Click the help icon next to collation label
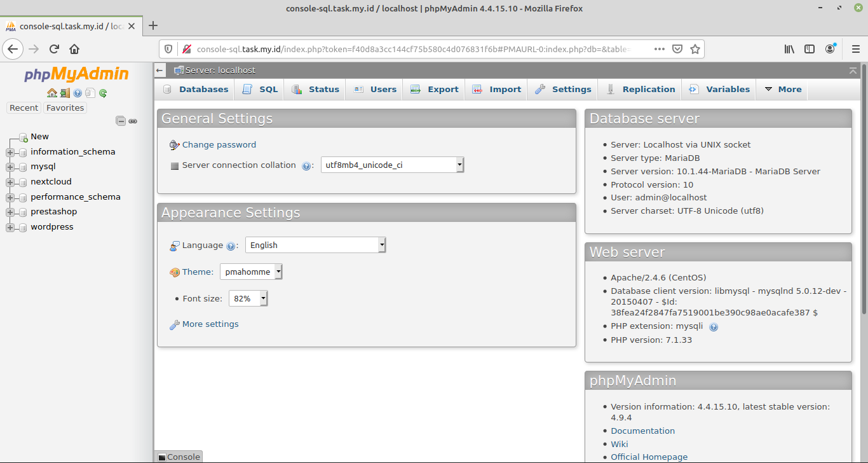Screen dimensions: 868x463 [x=306, y=166]
